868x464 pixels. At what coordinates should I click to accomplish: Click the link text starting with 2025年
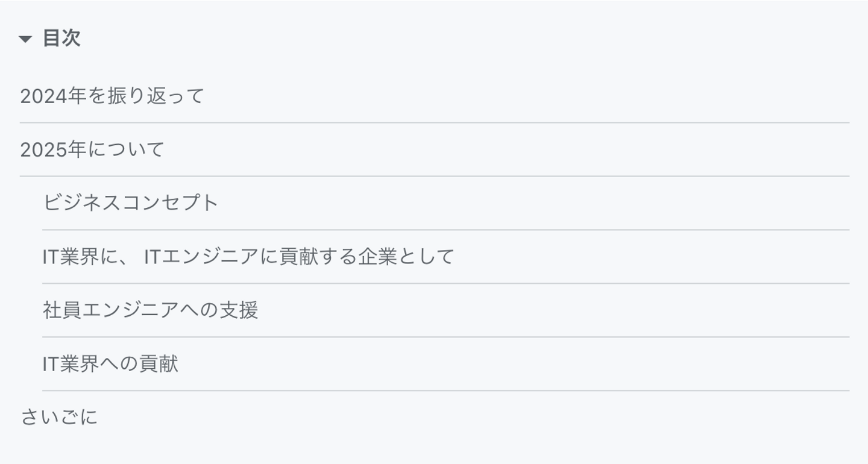point(92,150)
